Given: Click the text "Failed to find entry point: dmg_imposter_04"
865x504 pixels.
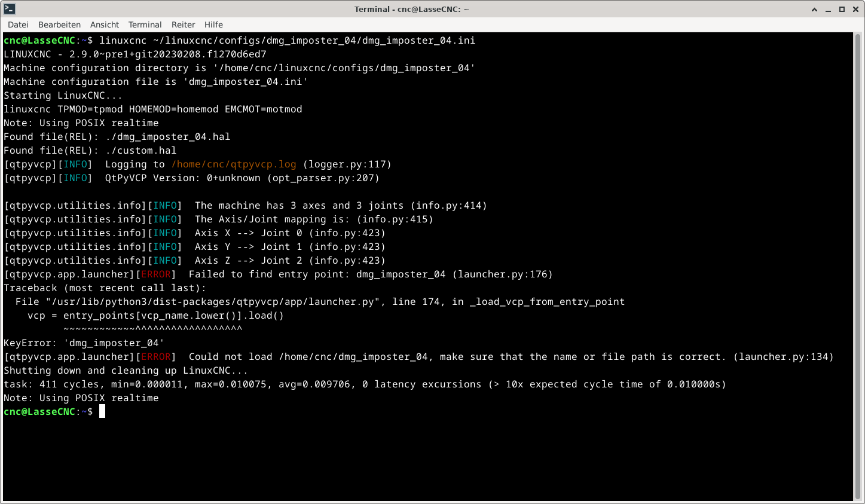Looking at the screenshot, I should click(x=317, y=274).
